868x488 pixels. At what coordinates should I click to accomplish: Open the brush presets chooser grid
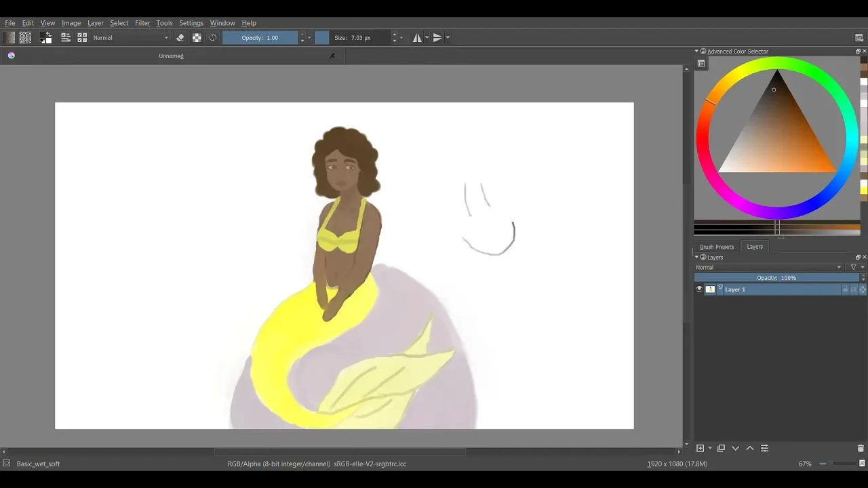[82, 38]
